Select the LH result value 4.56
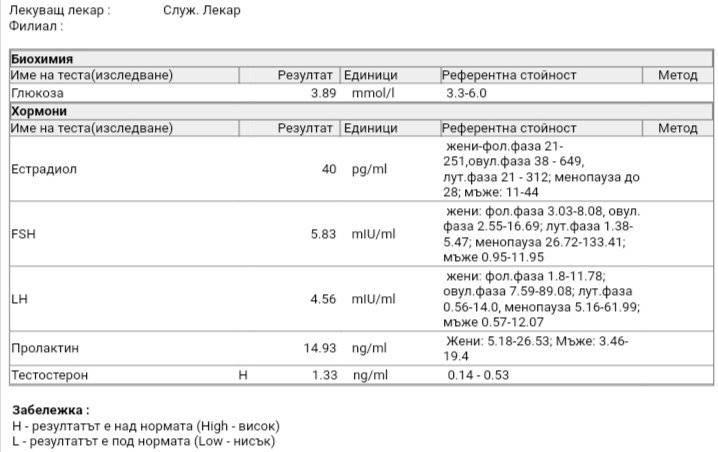This screenshot has width=718, height=452. [x=321, y=298]
